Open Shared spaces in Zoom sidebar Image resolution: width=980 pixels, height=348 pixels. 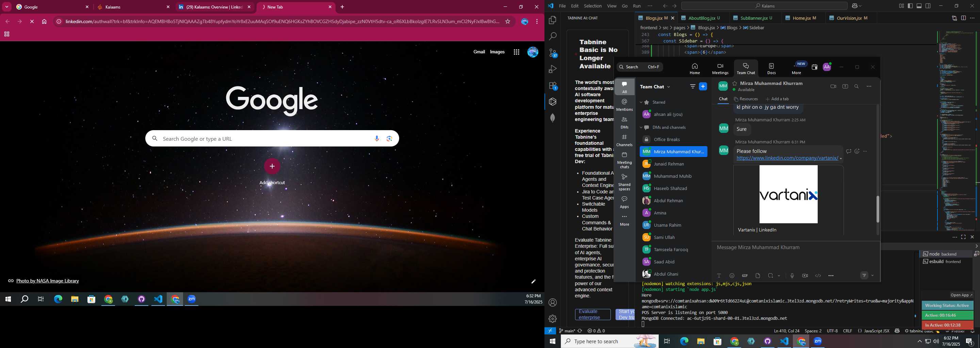(624, 182)
